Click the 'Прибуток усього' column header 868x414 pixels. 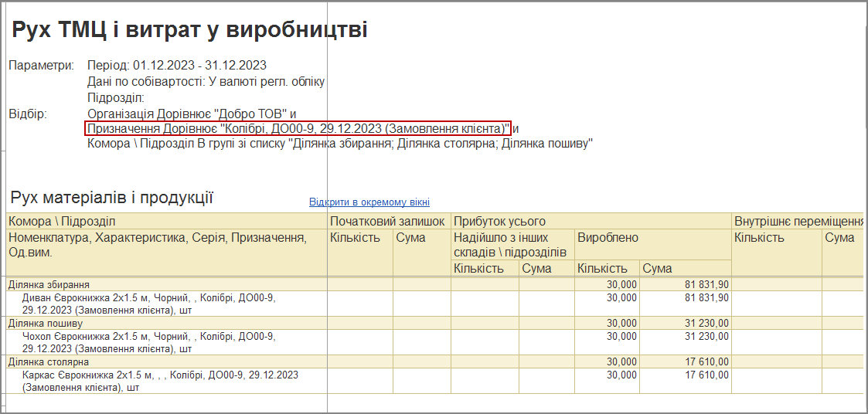(x=500, y=222)
